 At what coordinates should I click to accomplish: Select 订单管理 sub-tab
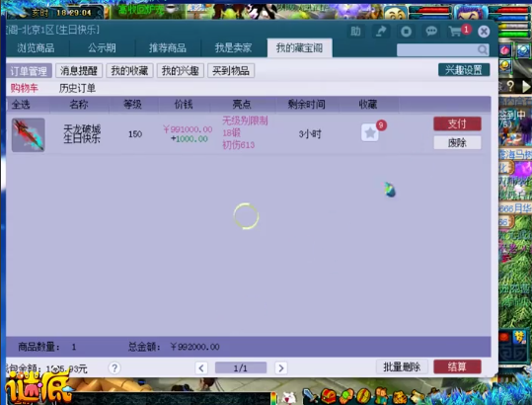pyautogui.click(x=29, y=71)
